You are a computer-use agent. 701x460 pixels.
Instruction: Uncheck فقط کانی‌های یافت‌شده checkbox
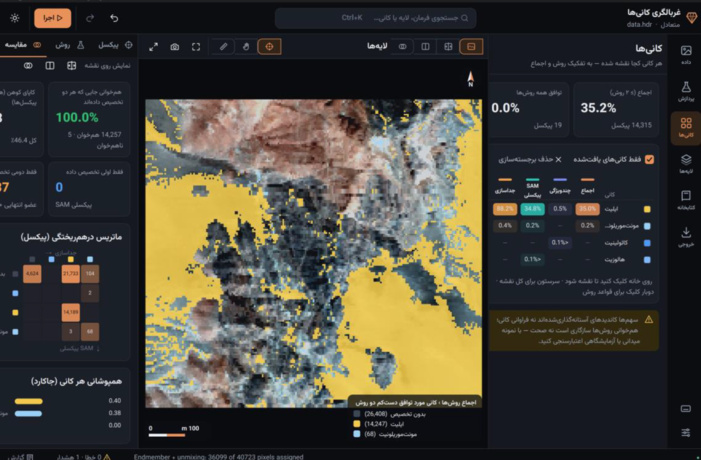pyautogui.click(x=649, y=160)
